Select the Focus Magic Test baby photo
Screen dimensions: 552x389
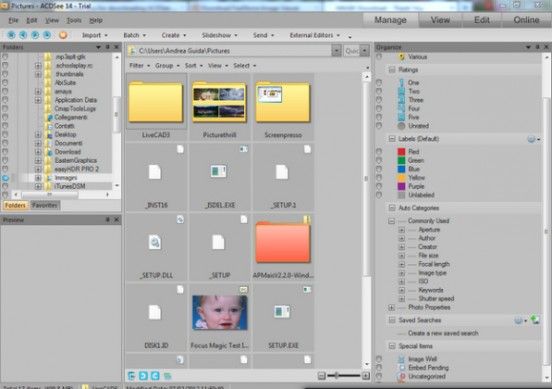[220, 312]
